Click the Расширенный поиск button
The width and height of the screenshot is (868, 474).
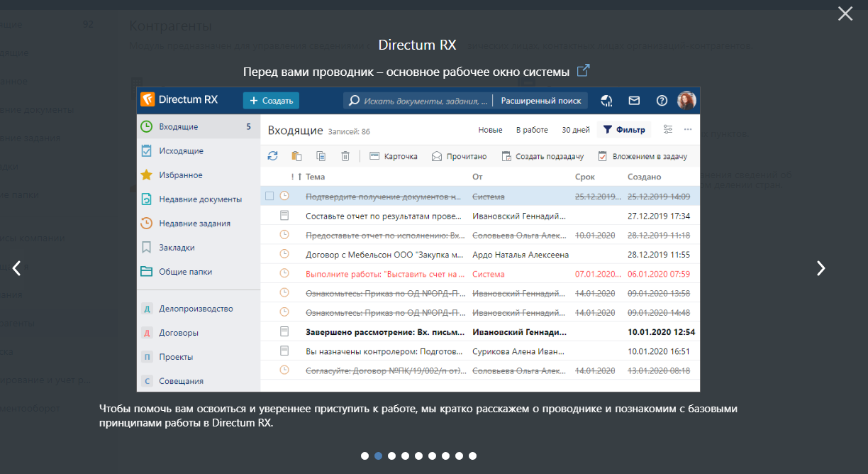(540, 101)
